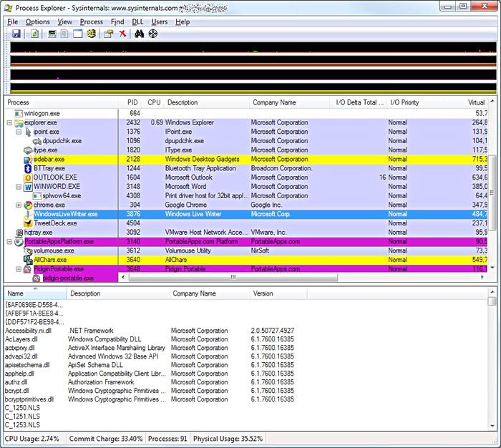
Task: Click the BTTray.exe Bluetooth icon
Action: 28,168
